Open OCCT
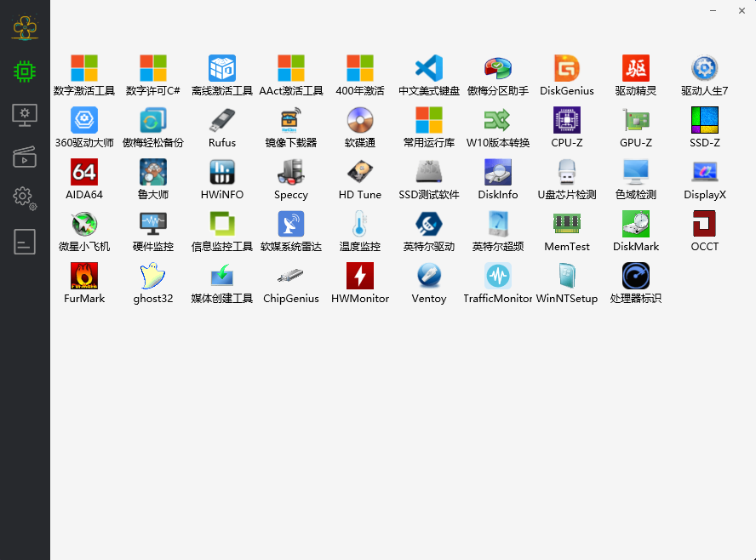 pyautogui.click(x=705, y=231)
